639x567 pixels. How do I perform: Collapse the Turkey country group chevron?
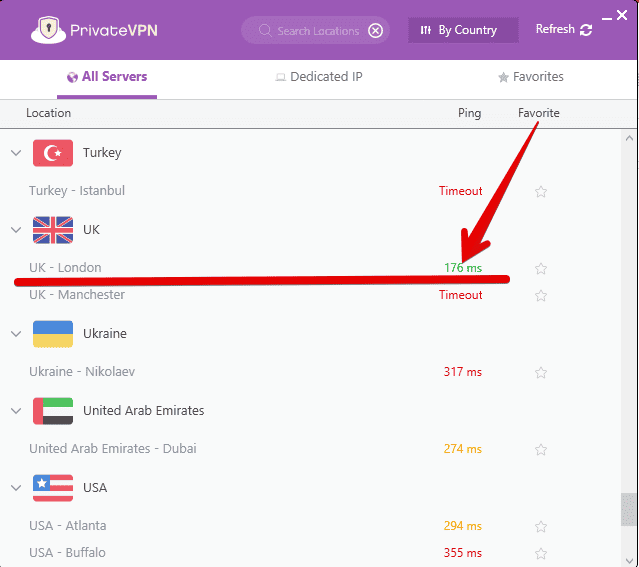[16, 153]
